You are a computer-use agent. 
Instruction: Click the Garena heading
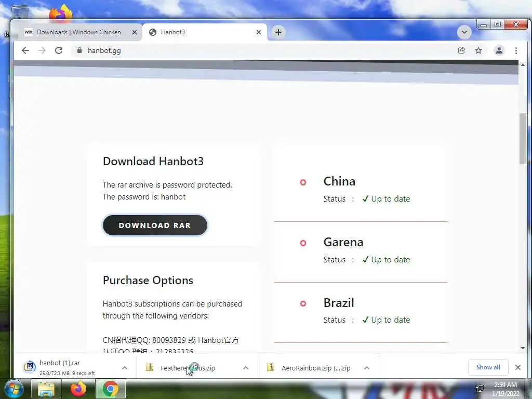(x=343, y=242)
